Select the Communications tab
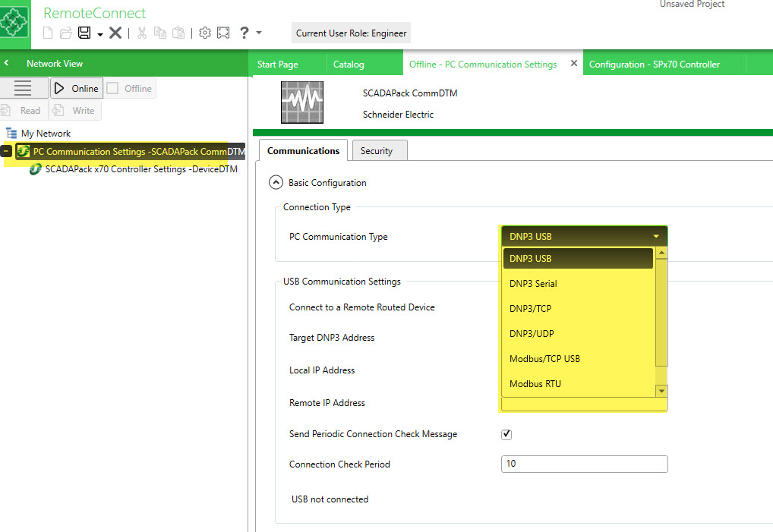This screenshot has height=532, width=773. 303,151
